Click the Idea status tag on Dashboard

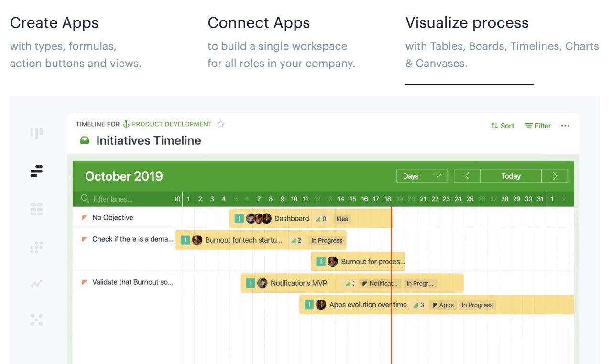pos(342,219)
